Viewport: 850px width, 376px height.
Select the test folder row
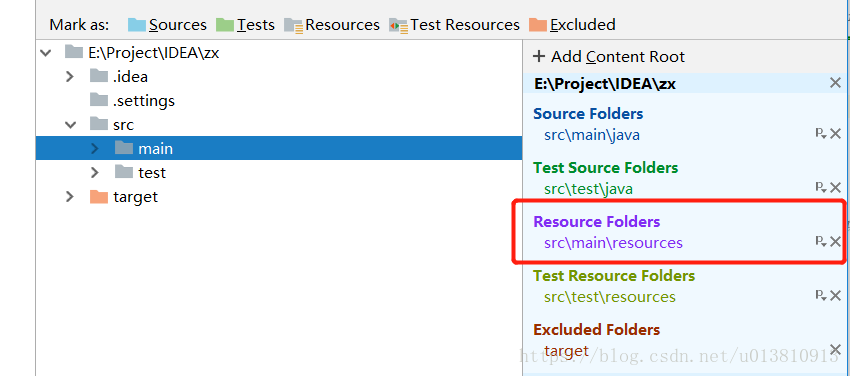coord(279,172)
